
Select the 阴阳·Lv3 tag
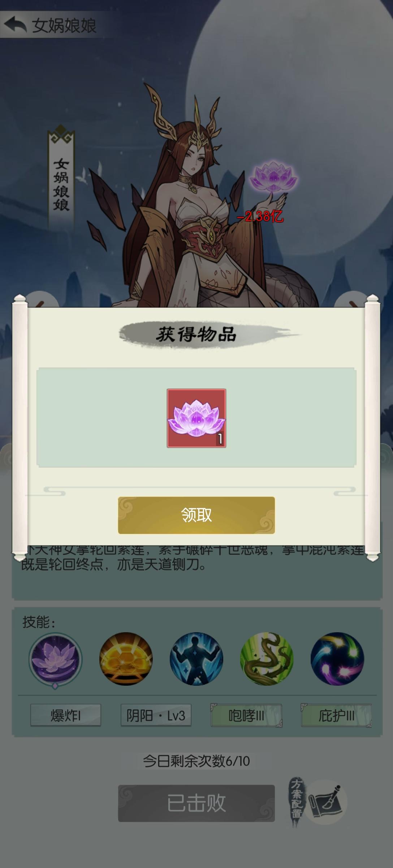pos(156,715)
